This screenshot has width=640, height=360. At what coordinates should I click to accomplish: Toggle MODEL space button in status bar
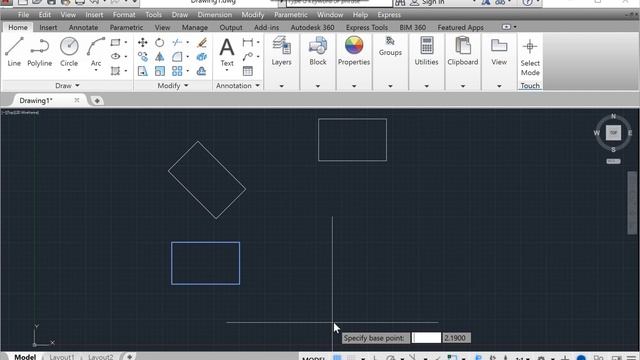313,358
